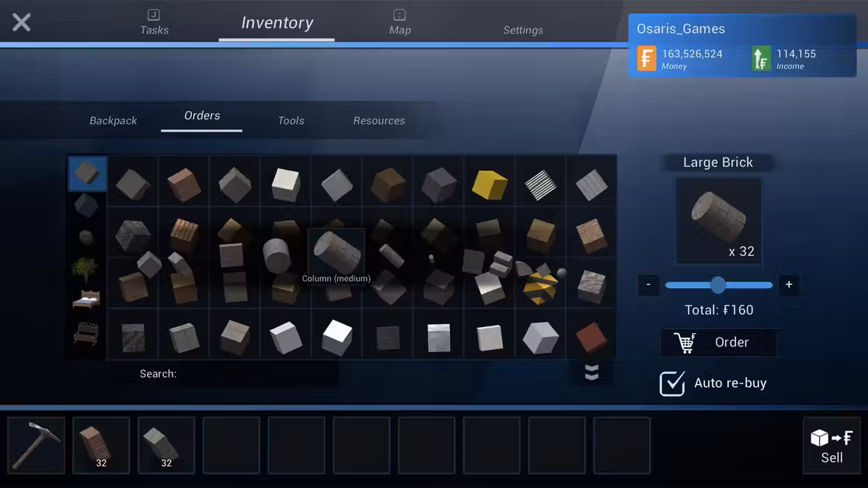Click the Sell button
This screenshot has width=868, height=488.
(x=831, y=445)
